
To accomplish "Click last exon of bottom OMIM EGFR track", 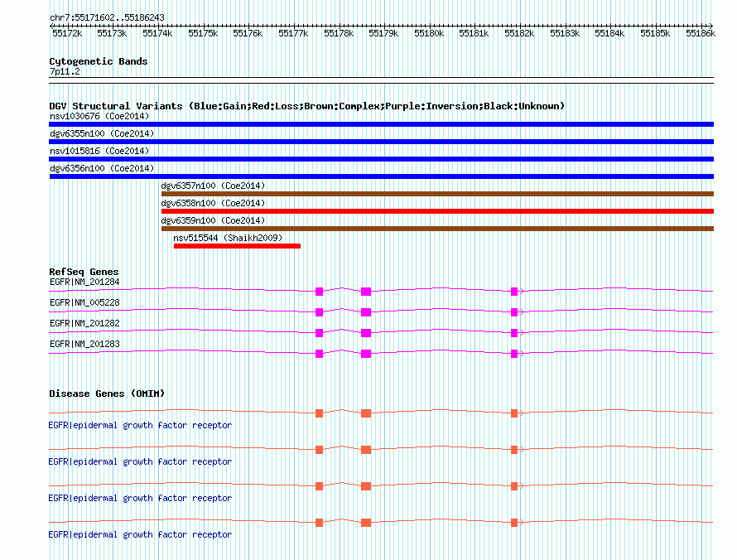I will pos(514,523).
